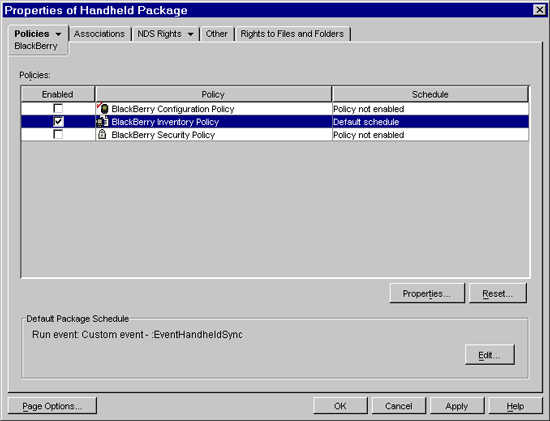Open the Policies tab dropdown arrow

pos(58,34)
